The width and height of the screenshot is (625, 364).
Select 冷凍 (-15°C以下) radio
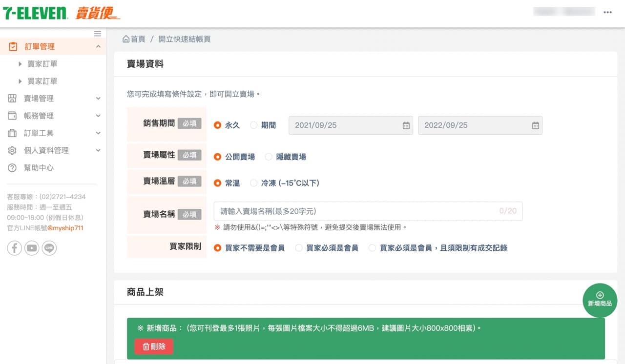(253, 183)
